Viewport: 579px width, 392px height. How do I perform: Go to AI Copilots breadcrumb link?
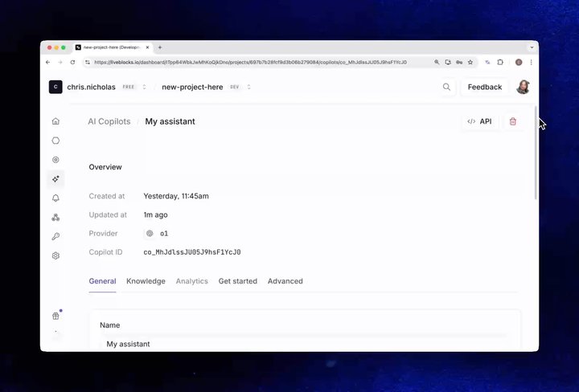click(x=109, y=121)
